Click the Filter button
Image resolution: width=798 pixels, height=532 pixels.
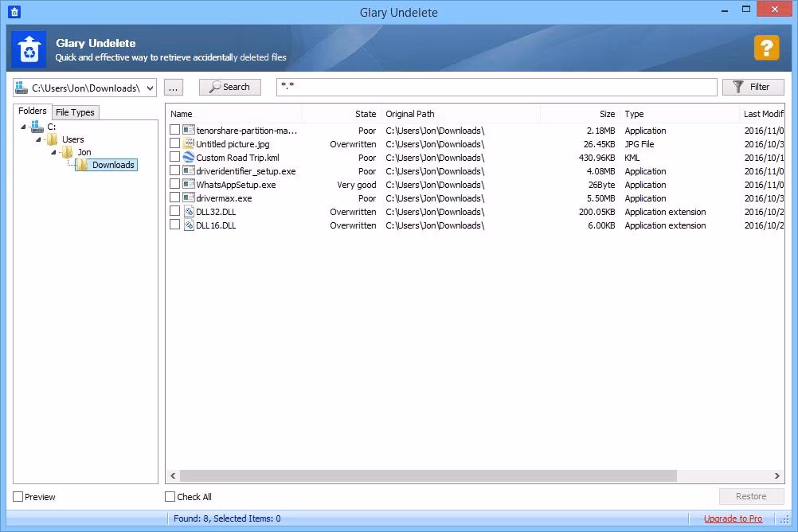coord(753,87)
